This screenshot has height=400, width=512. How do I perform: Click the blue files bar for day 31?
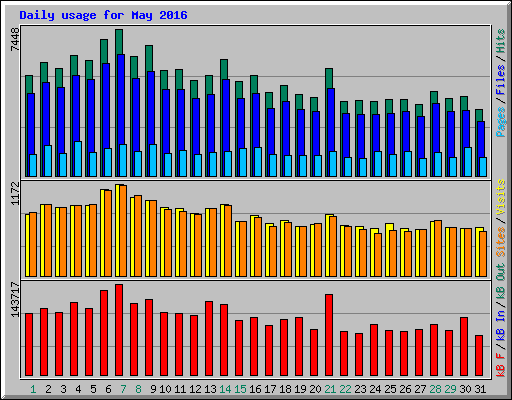481,139
